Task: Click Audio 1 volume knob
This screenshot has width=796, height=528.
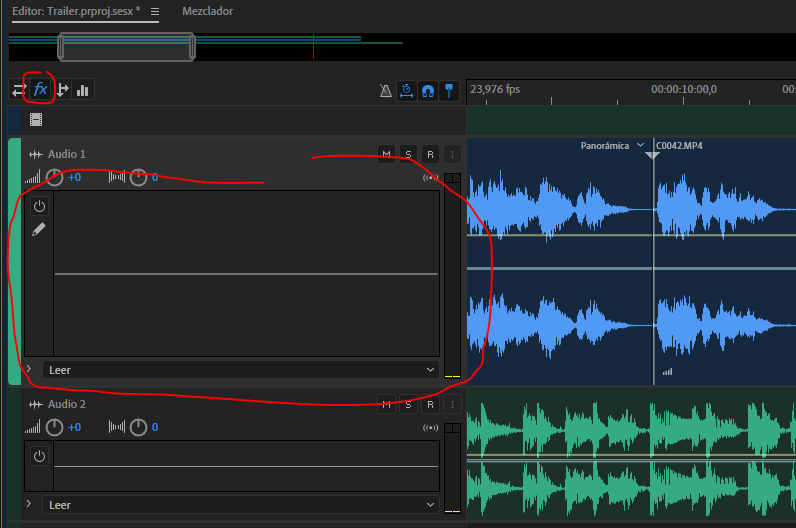Action: 54,178
